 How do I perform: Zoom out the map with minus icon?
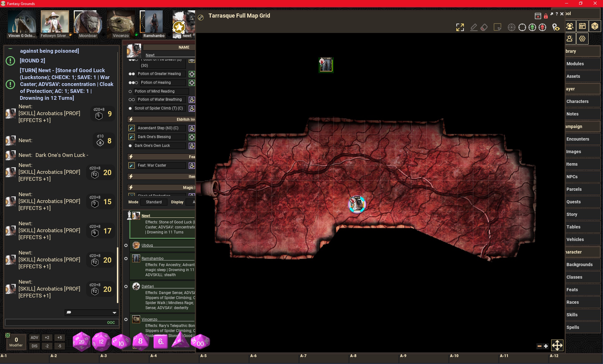point(539,346)
